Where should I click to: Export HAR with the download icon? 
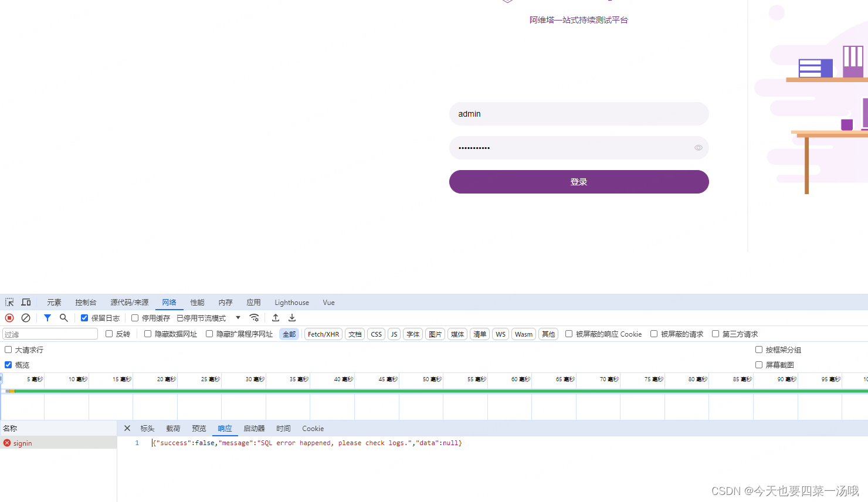tap(292, 318)
